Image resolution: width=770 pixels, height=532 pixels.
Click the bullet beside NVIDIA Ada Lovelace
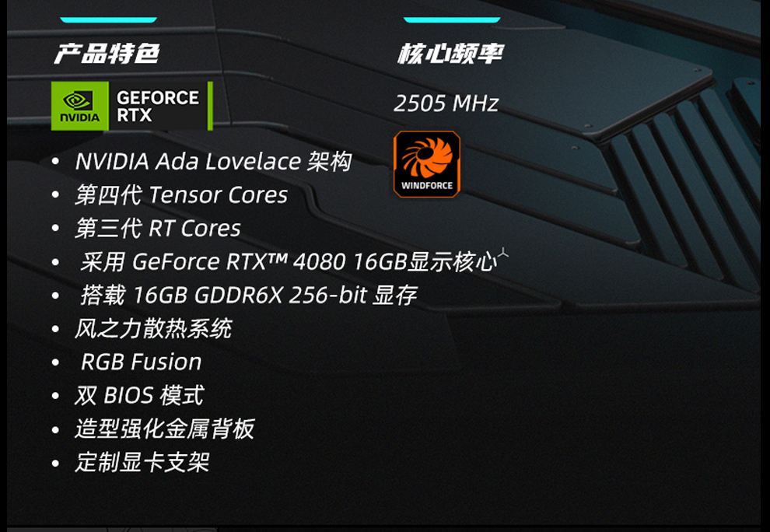coord(55,162)
